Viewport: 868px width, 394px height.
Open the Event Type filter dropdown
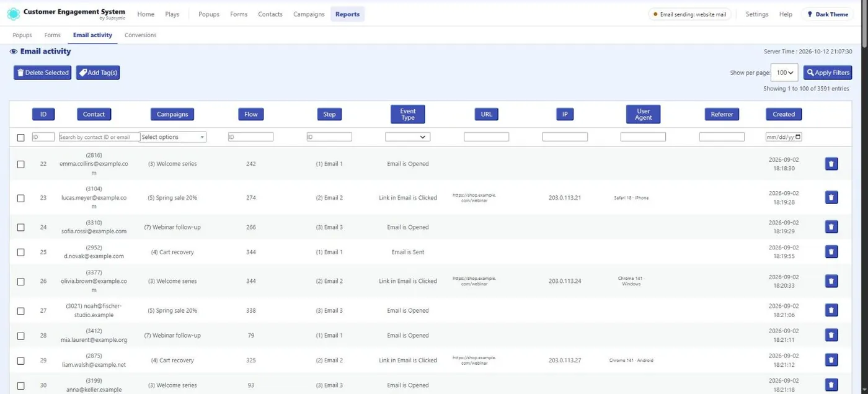(x=407, y=137)
